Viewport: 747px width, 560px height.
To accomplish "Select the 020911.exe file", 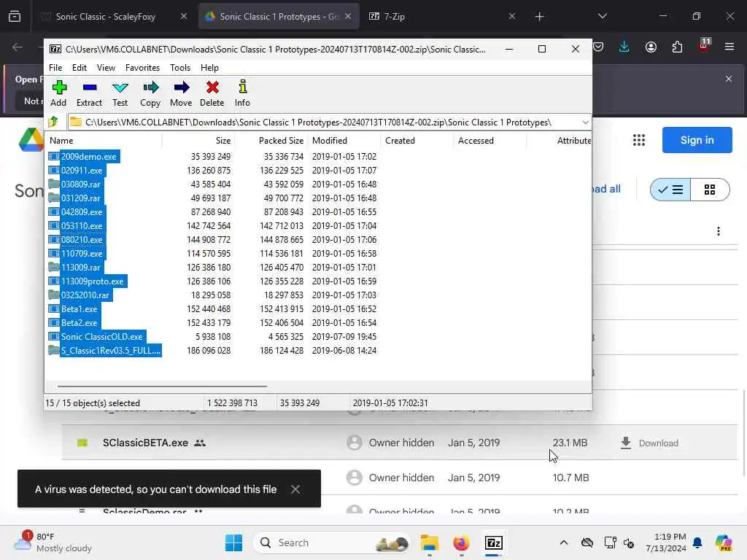I will (82, 171).
